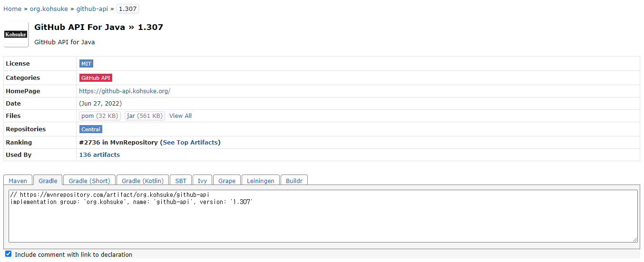Click the Date row label

(x=13, y=103)
